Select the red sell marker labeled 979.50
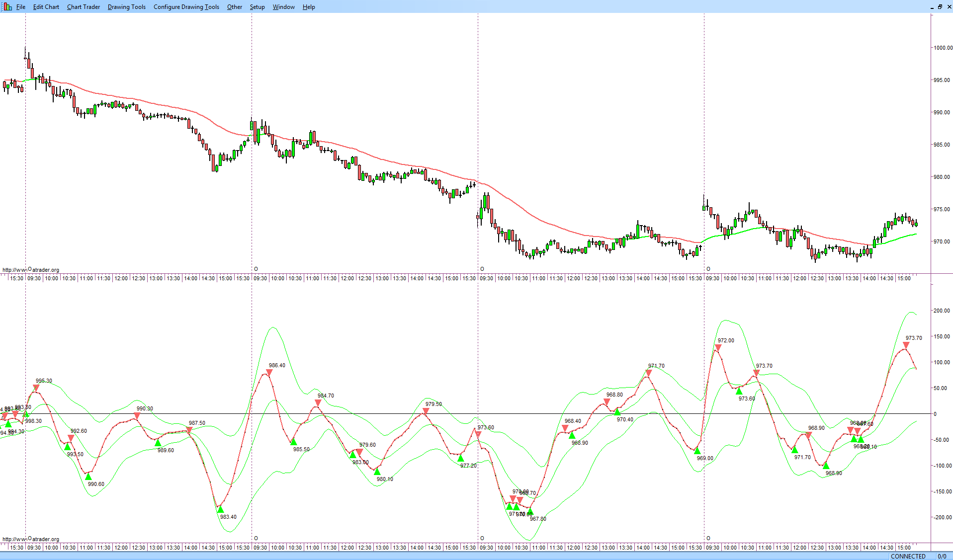The image size is (953, 560). pos(426,411)
